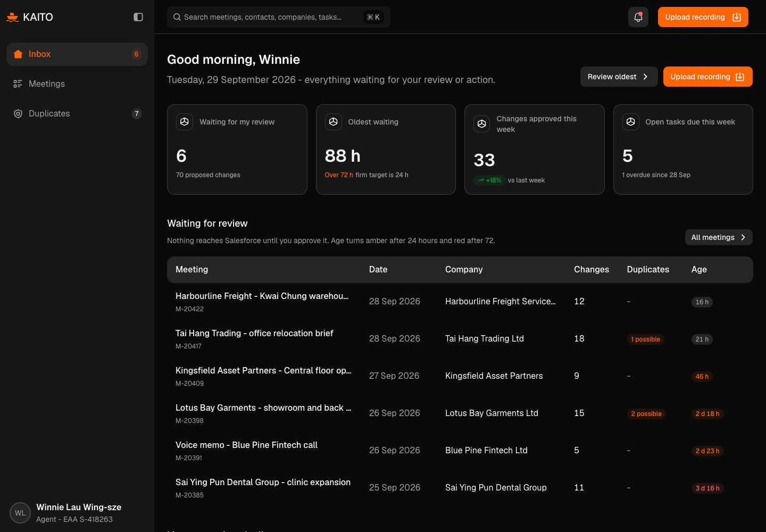Click the Inbox home icon in sidebar
The width and height of the screenshot is (766, 532).
(x=18, y=54)
